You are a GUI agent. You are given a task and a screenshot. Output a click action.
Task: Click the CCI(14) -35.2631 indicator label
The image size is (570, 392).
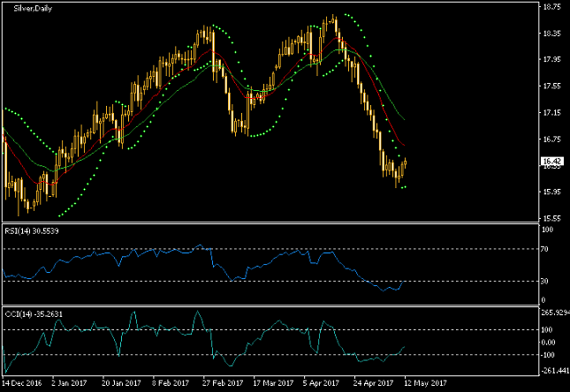coord(34,314)
